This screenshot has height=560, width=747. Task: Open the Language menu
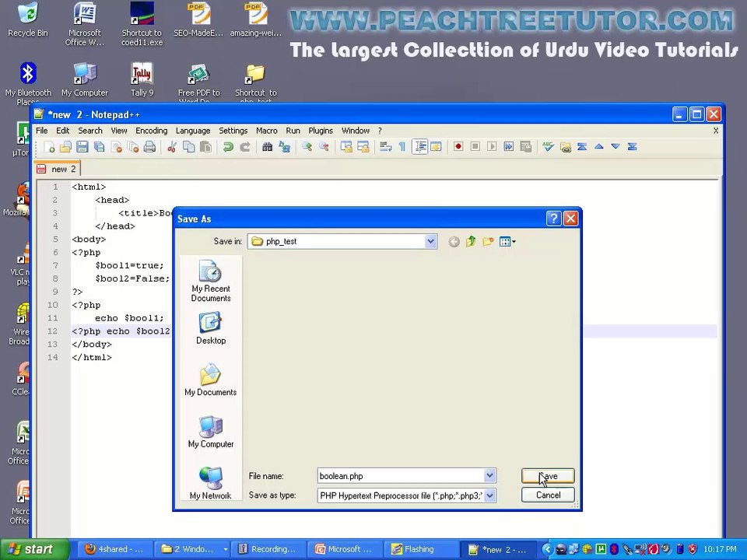pos(193,131)
